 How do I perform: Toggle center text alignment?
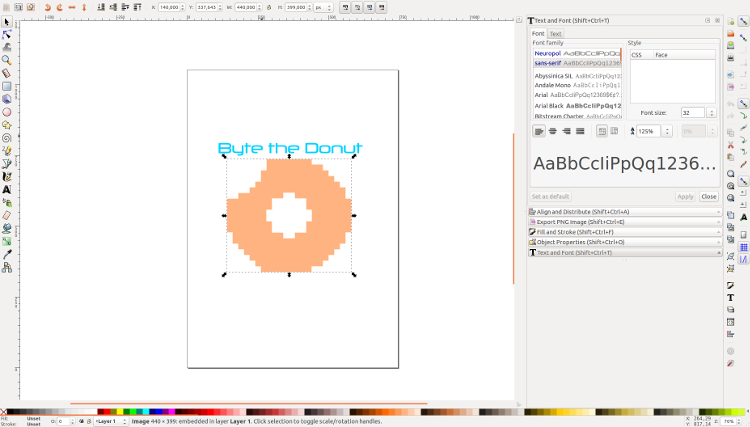tap(552, 131)
